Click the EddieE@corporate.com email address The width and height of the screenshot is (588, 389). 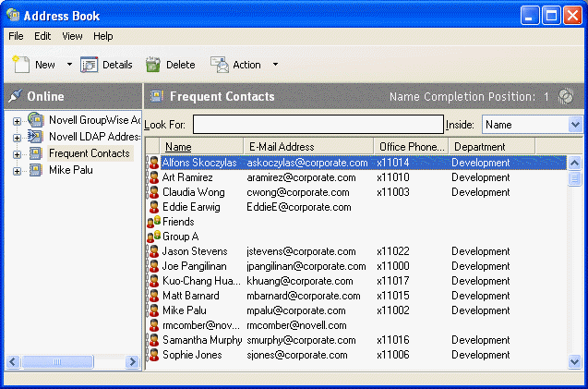(299, 207)
